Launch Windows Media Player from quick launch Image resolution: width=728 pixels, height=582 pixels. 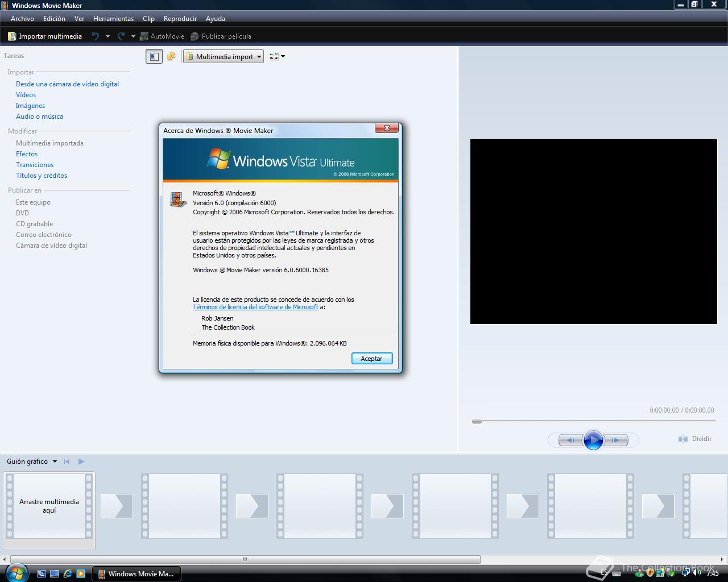click(81, 573)
